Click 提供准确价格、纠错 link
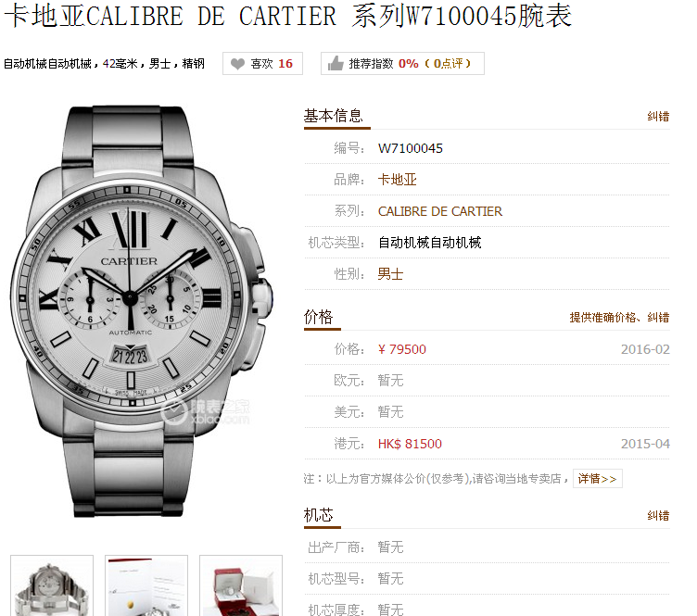697x616 pixels. pos(619,318)
